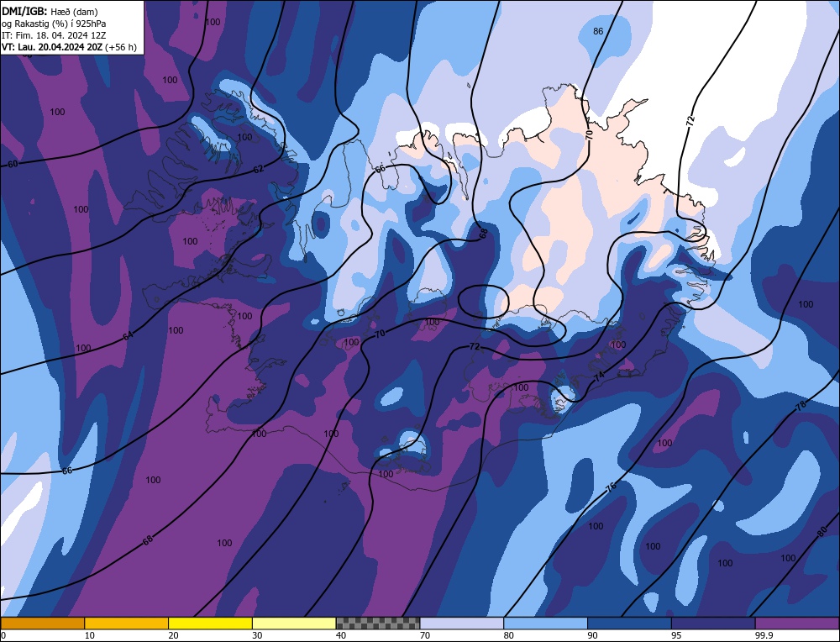Click the '60' height contour label

click(x=13, y=164)
